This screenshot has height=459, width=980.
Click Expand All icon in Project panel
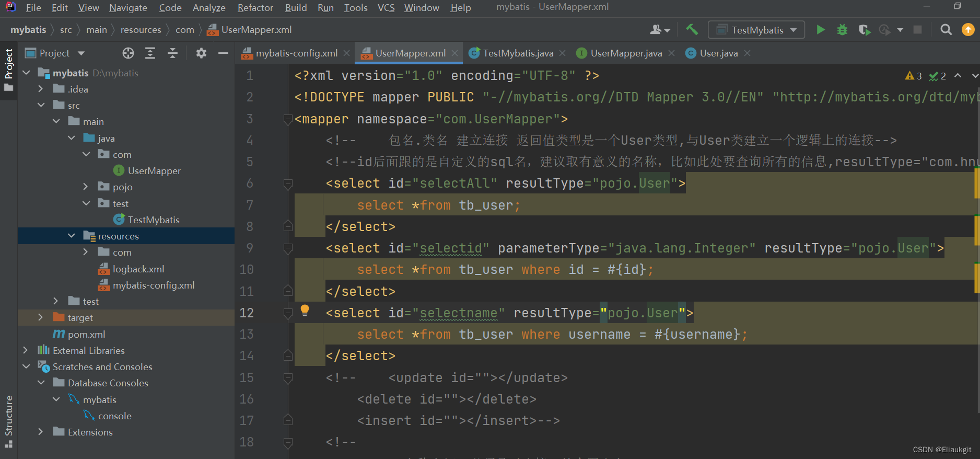click(x=150, y=53)
